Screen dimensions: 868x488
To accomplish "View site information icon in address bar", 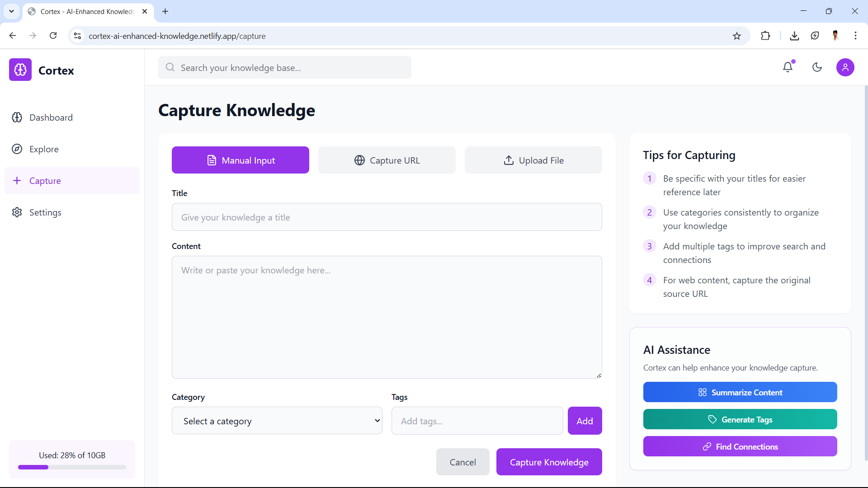I will (77, 36).
